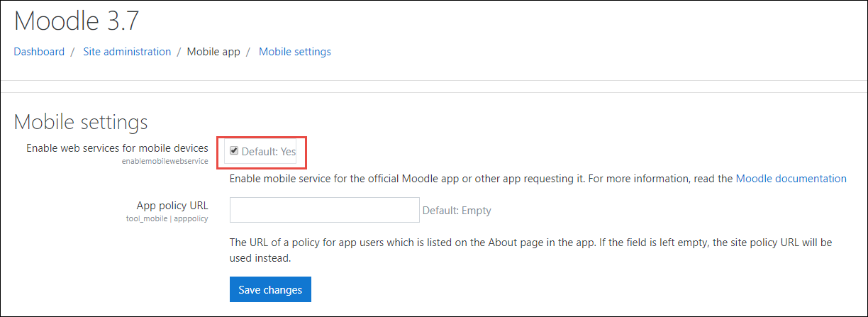This screenshot has height=317, width=868.
Task: Click the tool_mobile | apppolicy setting identifier
Action: 167,218
